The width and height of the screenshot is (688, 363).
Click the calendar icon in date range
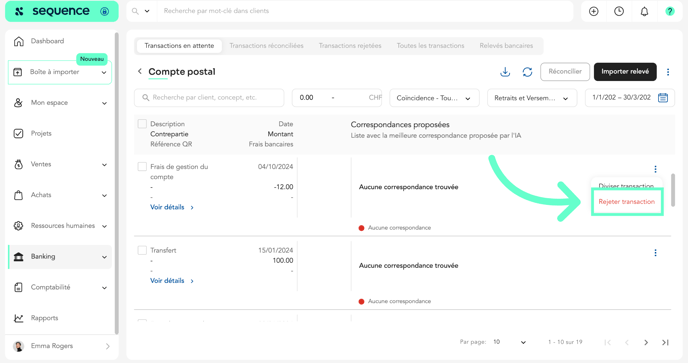[x=663, y=97]
